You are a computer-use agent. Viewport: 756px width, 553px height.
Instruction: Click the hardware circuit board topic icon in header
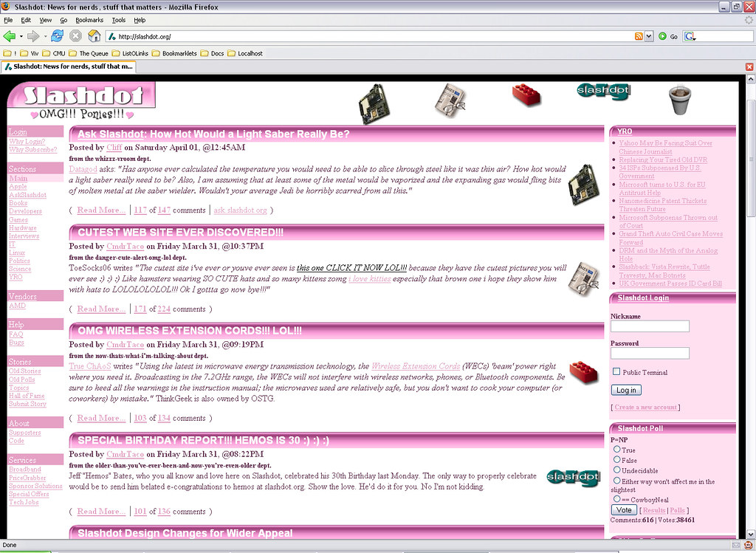[x=374, y=103]
